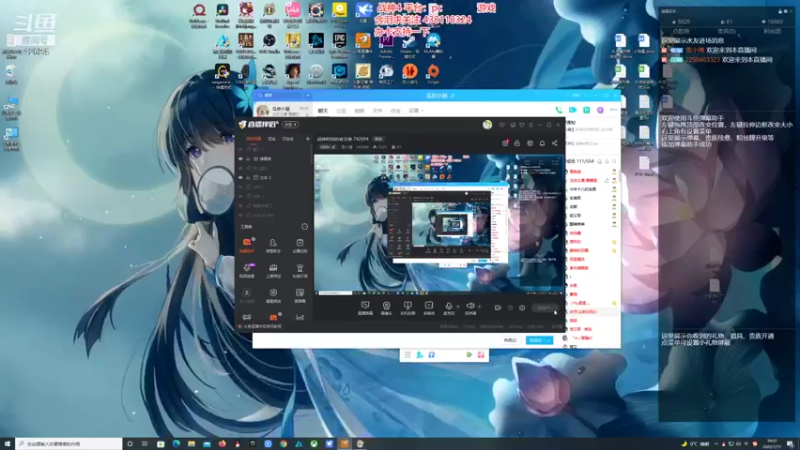Switch to 文件 tab in QQ window
The height and width of the screenshot is (450, 800).
click(377, 110)
